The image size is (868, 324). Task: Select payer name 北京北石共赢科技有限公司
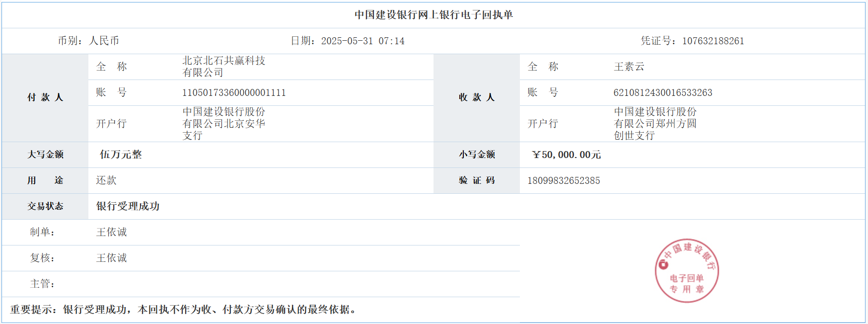[x=223, y=67]
